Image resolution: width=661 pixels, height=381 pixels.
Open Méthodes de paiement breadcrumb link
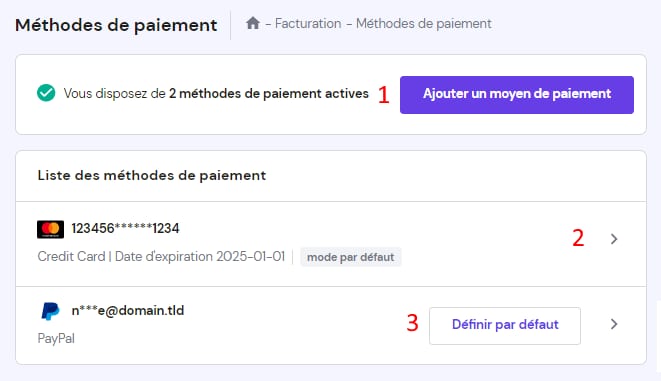tap(424, 24)
